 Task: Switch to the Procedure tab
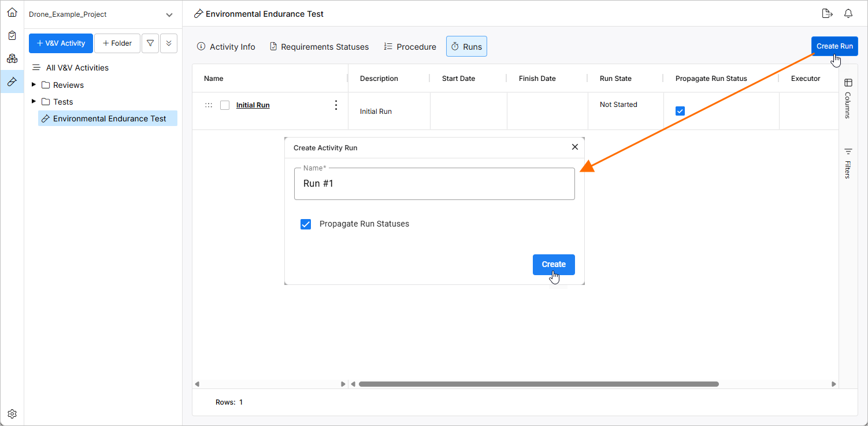[410, 47]
